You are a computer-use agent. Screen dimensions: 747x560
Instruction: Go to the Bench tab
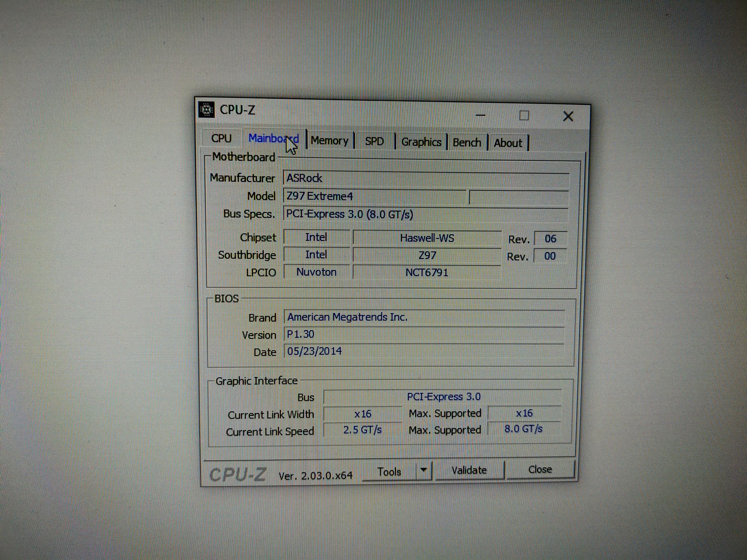(467, 143)
